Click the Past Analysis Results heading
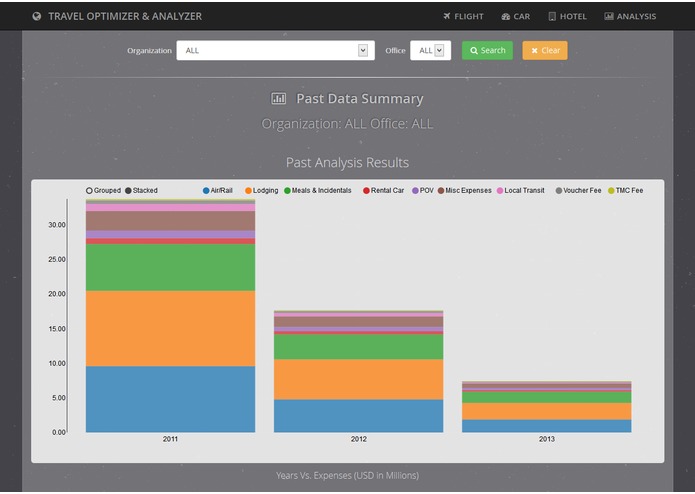Screen dimensions: 695x494 pyautogui.click(x=347, y=163)
